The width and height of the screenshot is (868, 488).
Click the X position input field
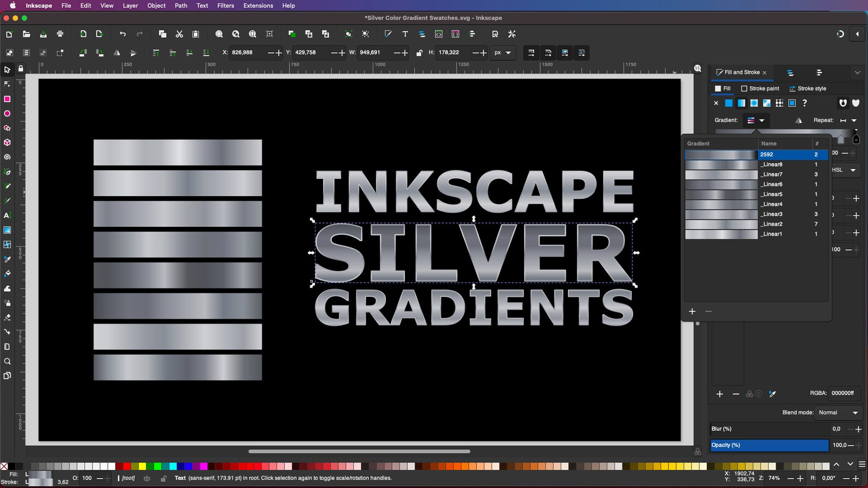[x=248, y=52]
